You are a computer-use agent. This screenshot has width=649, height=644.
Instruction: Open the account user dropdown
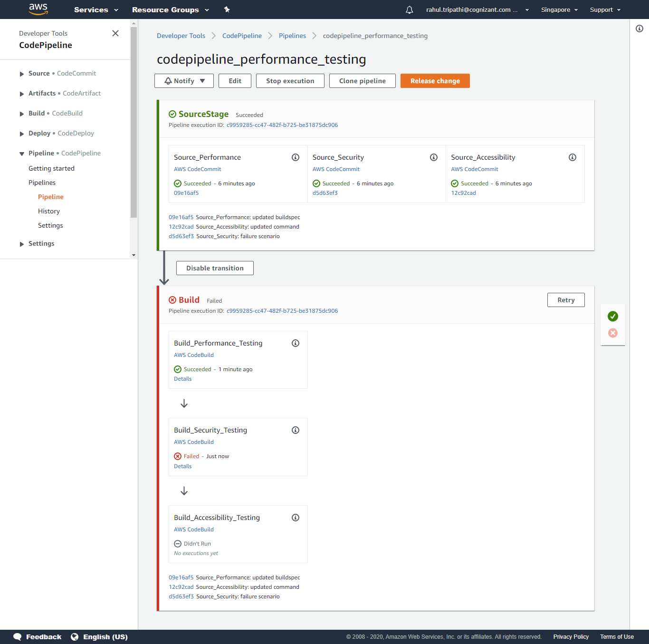tap(477, 10)
